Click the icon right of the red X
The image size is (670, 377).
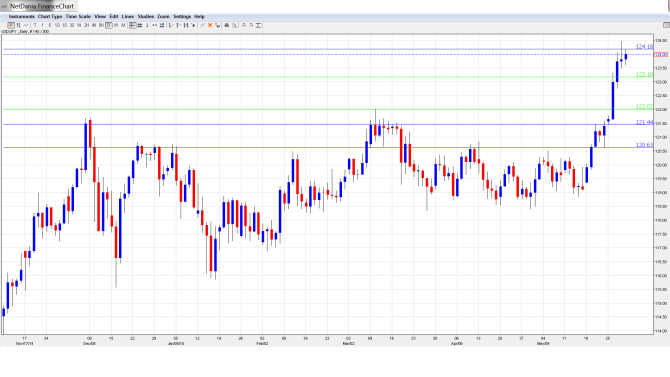click(x=217, y=25)
